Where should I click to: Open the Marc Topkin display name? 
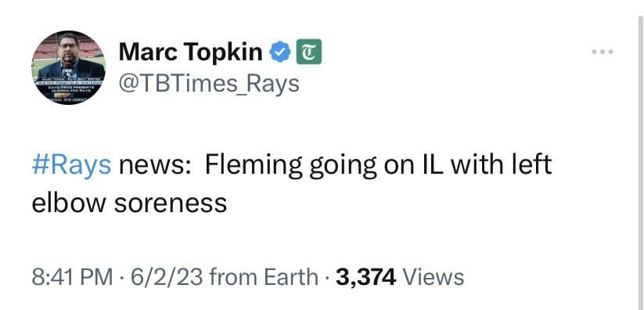[x=191, y=52]
